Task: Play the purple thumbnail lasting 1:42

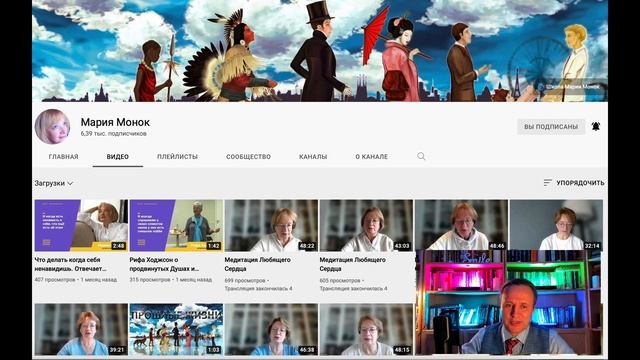Action: coord(176,225)
